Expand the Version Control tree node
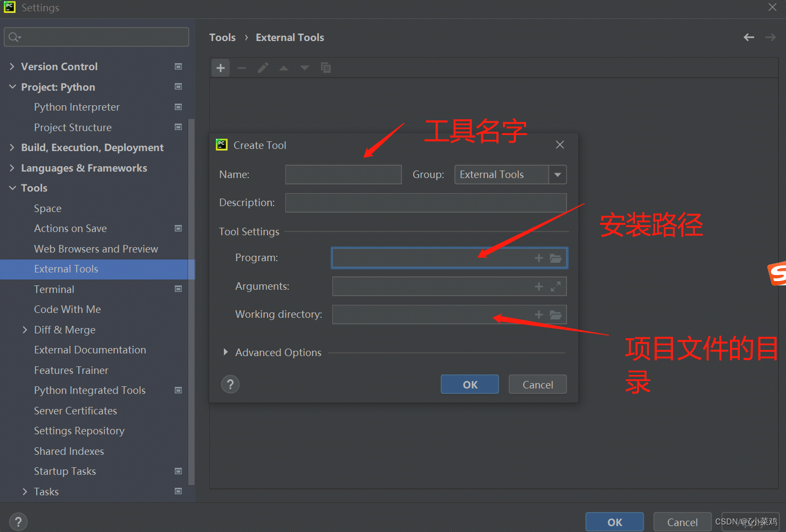The width and height of the screenshot is (786, 532). 12,66
